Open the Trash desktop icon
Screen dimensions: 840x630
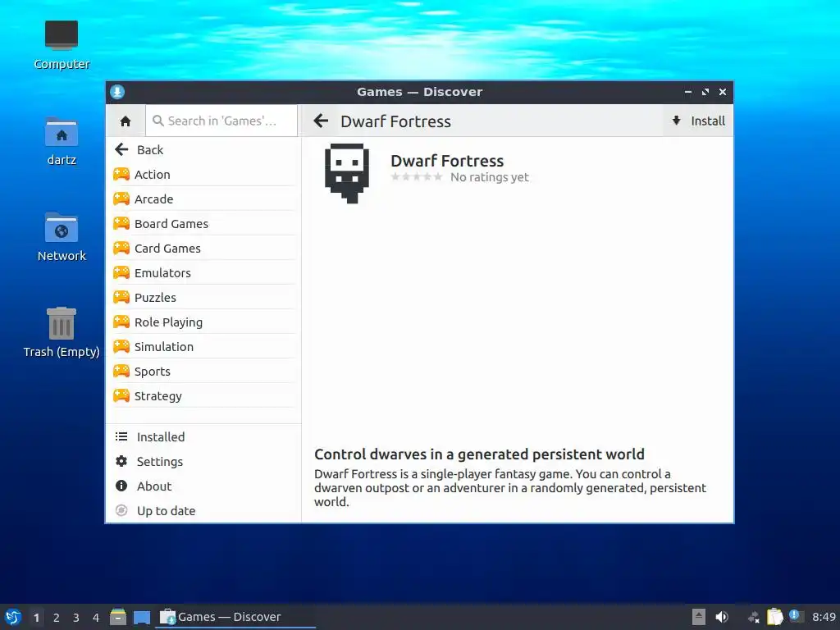(x=62, y=333)
